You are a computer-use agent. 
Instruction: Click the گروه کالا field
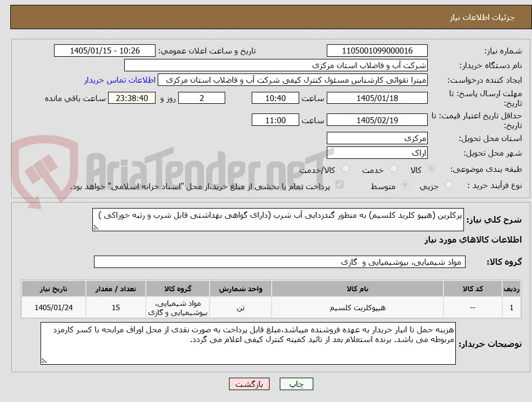click(x=280, y=262)
